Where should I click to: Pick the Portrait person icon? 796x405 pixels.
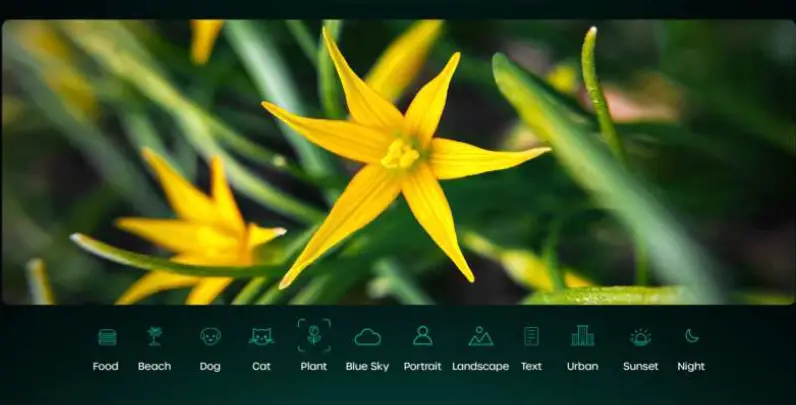pyautogui.click(x=423, y=336)
